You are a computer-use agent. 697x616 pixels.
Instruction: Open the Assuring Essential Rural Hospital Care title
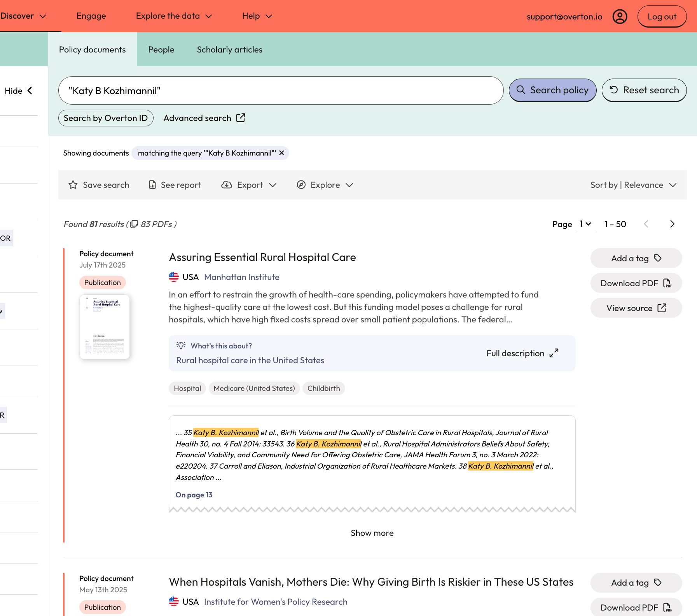262,257
